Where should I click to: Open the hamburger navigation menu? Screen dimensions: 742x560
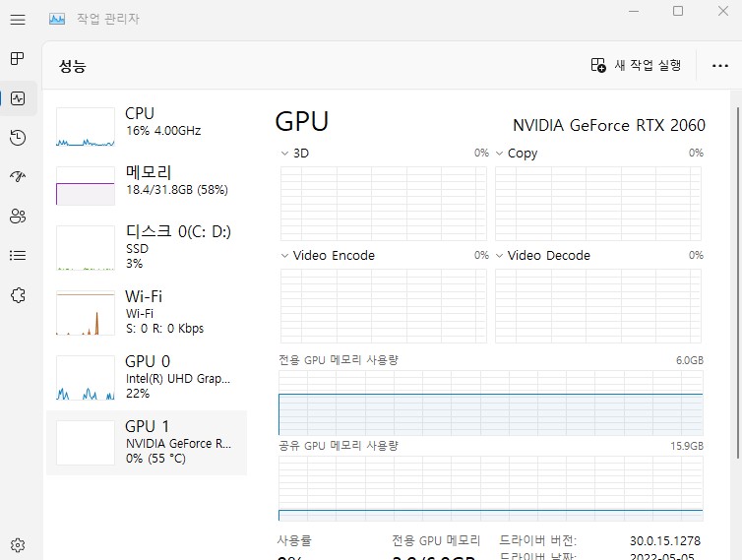click(18, 20)
